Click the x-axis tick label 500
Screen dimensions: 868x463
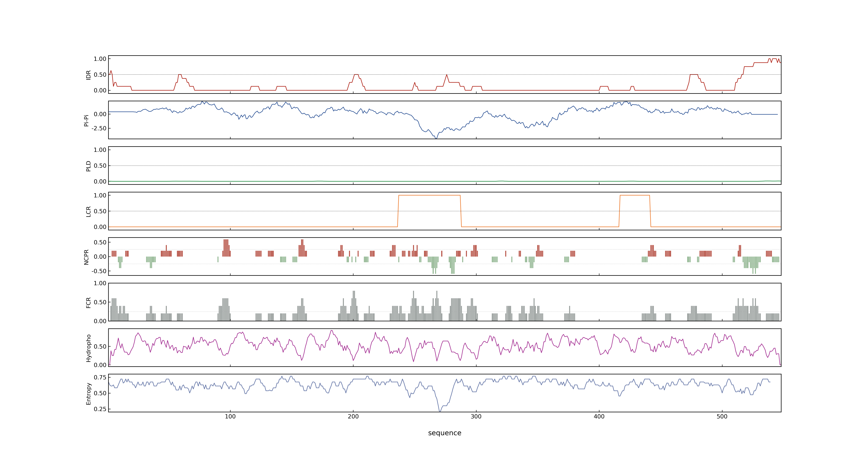click(x=722, y=416)
